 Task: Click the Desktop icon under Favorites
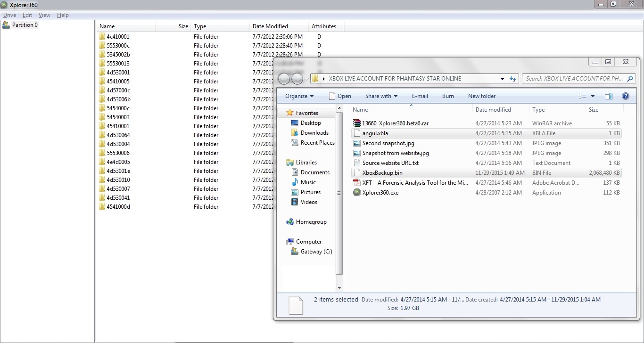[295, 123]
